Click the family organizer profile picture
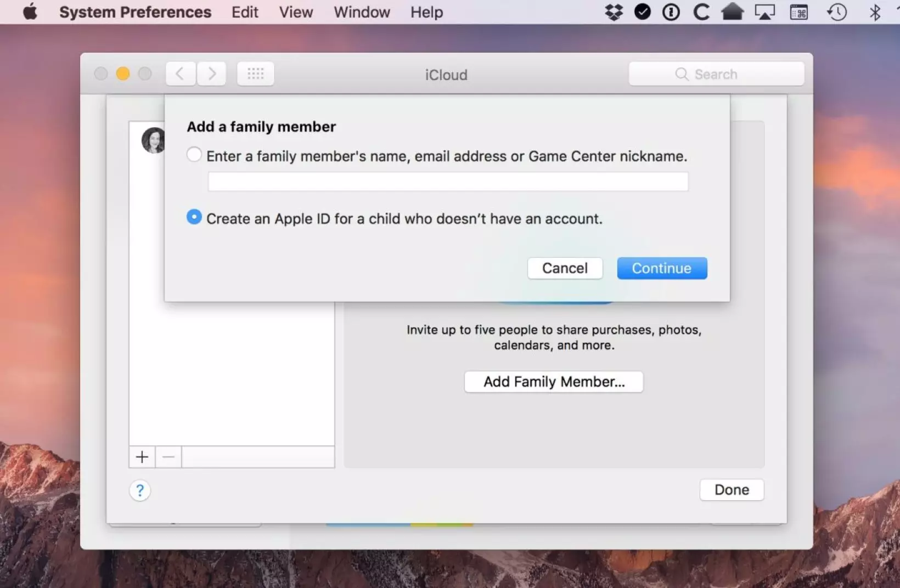 (153, 140)
